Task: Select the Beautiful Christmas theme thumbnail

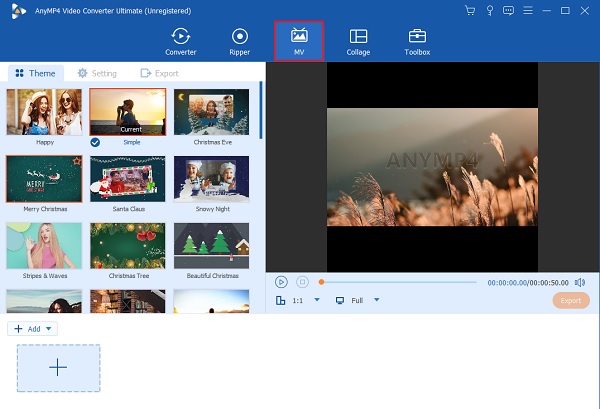Action: tap(211, 246)
